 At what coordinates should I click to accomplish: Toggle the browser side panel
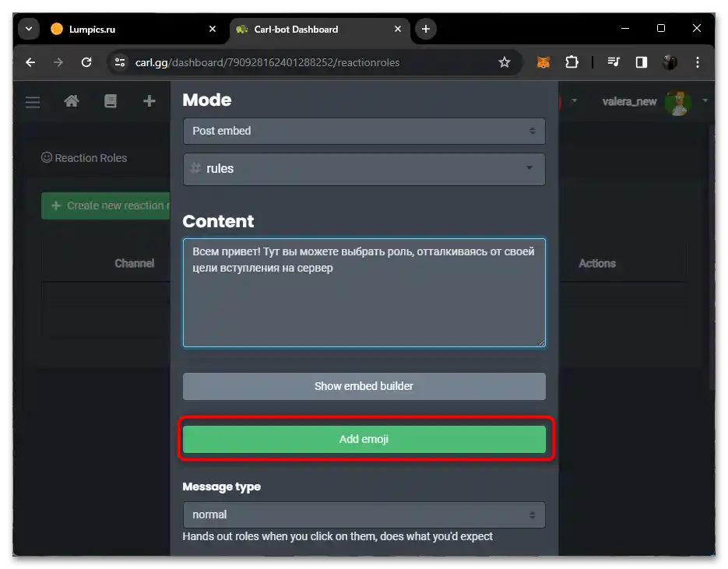pyautogui.click(x=641, y=62)
